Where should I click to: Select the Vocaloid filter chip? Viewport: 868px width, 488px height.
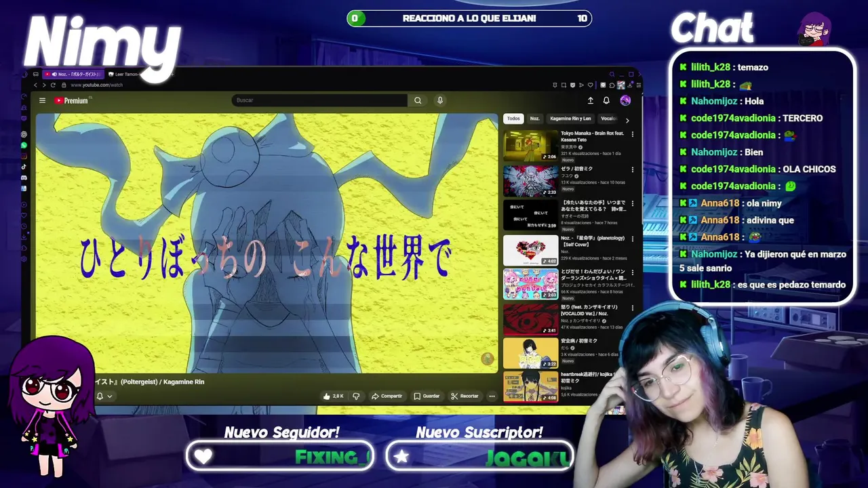609,119
